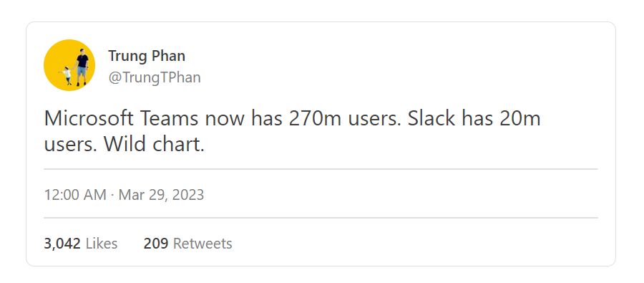The height and width of the screenshot is (283, 644).
Task: Click the "Retweets" label
Action: (203, 244)
